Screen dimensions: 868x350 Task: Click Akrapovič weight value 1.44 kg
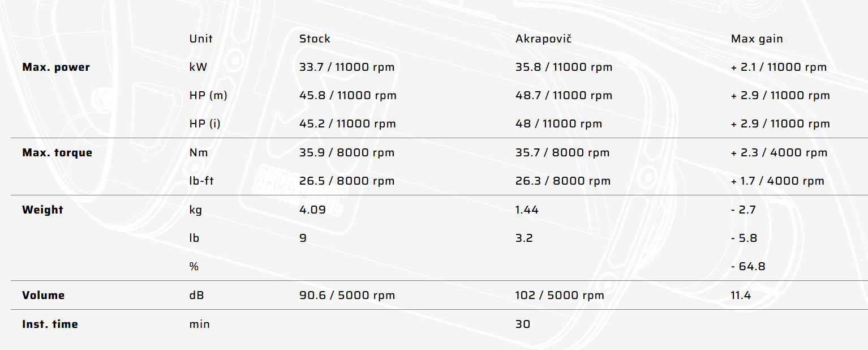(527, 210)
